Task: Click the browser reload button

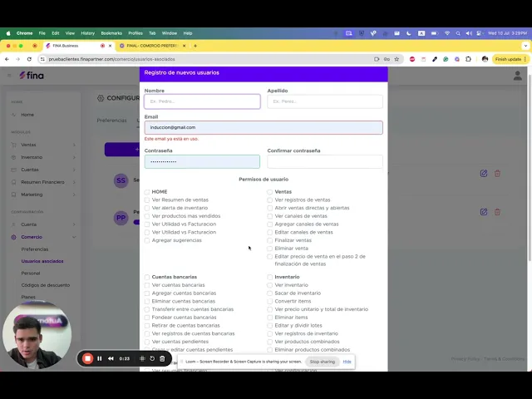Action: click(29, 59)
